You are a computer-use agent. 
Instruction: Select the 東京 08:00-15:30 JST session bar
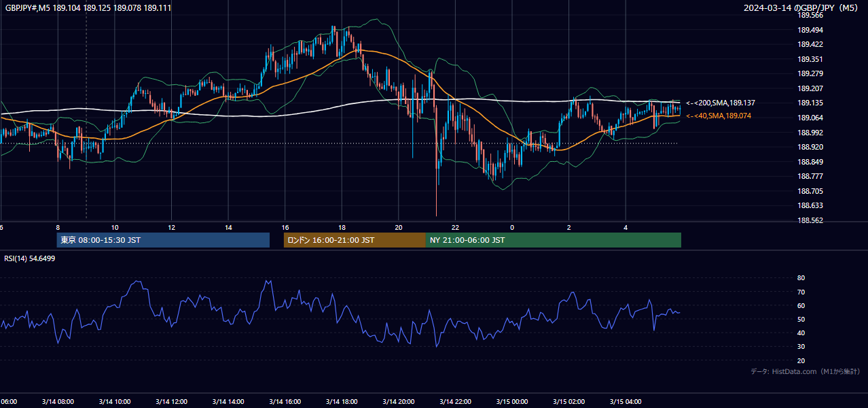point(163,240)
